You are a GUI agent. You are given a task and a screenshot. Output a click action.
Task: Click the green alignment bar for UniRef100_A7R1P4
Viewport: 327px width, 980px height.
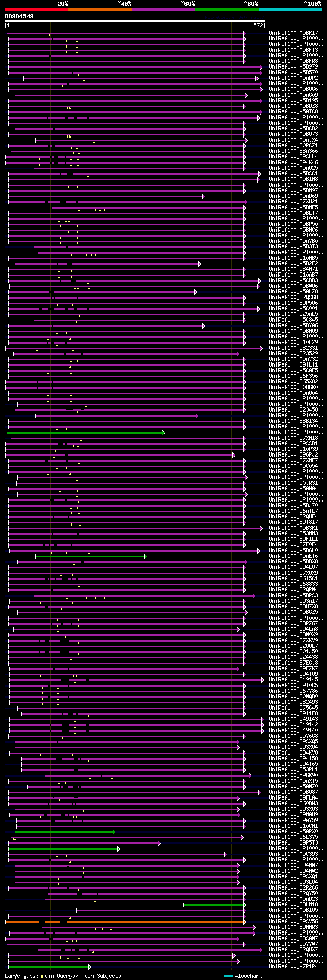tap(49, 967)
